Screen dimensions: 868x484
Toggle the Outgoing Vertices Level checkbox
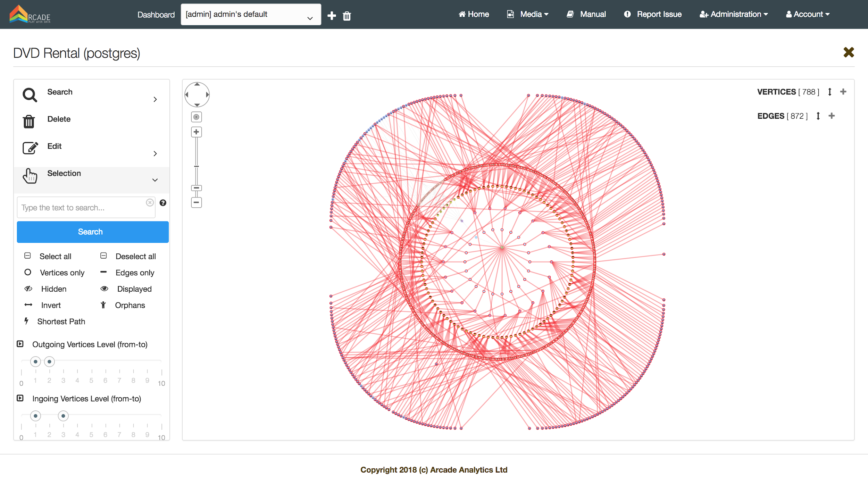(x=20, y=344)
